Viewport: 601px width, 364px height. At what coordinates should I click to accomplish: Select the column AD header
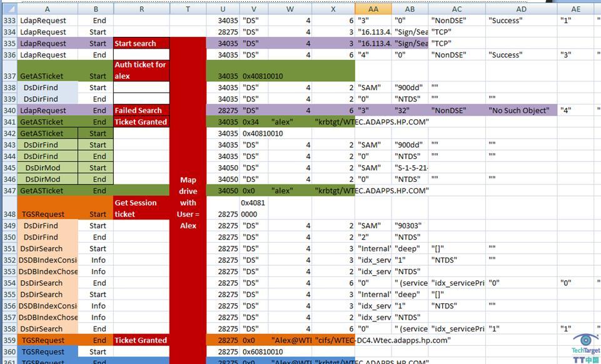click(522, 9)
